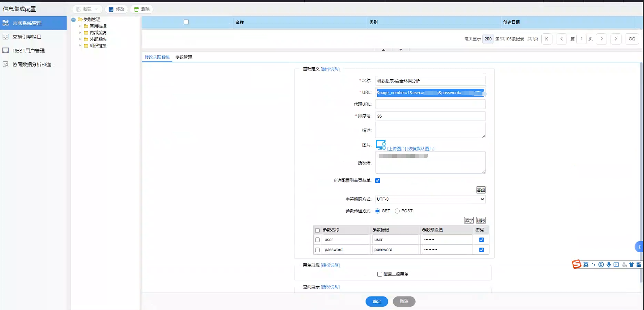Click the 高级 button
Image resolution: width=644 pixels, height=310 pixels.
(x=481, y=190)
